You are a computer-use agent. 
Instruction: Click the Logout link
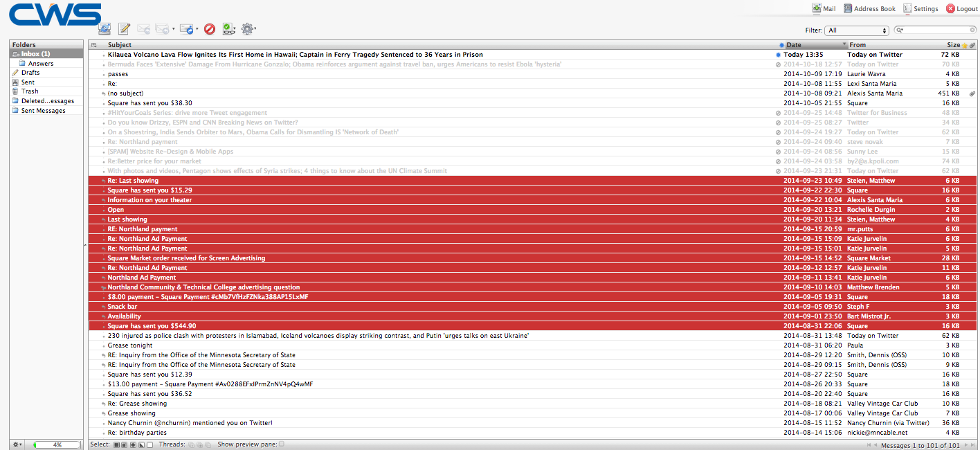(961, 9)
